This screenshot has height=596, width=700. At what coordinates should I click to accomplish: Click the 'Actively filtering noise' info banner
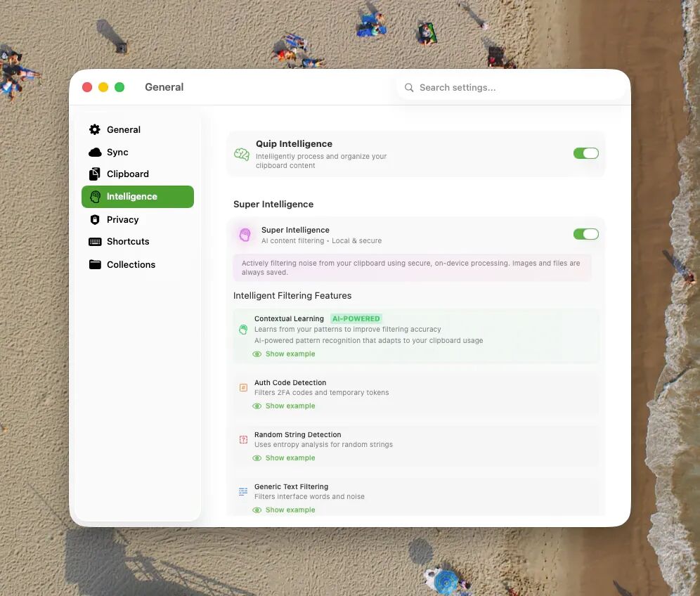[x=413, y=268]
